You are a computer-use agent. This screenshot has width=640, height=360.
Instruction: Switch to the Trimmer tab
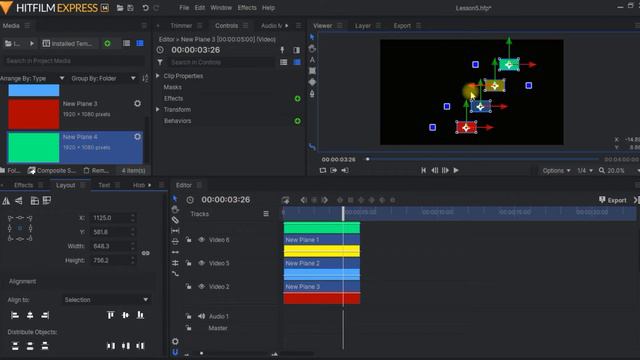tap(181, 25)
